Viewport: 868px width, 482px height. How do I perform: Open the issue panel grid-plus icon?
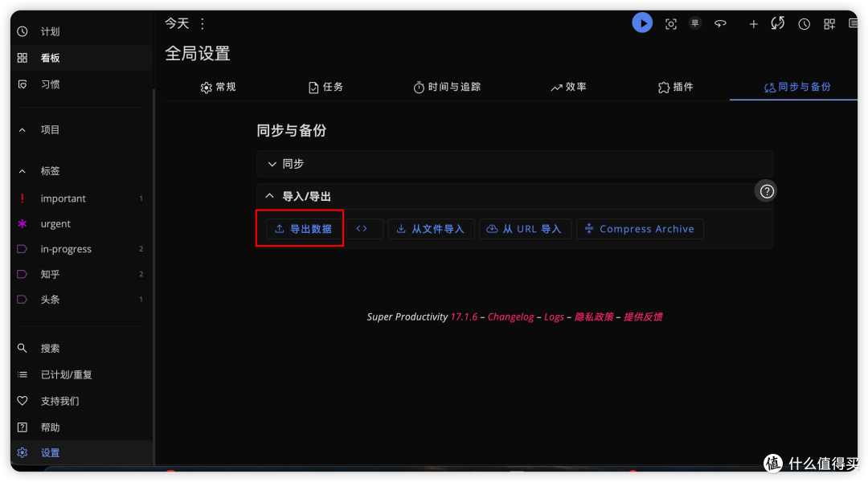tap(829, 24)
